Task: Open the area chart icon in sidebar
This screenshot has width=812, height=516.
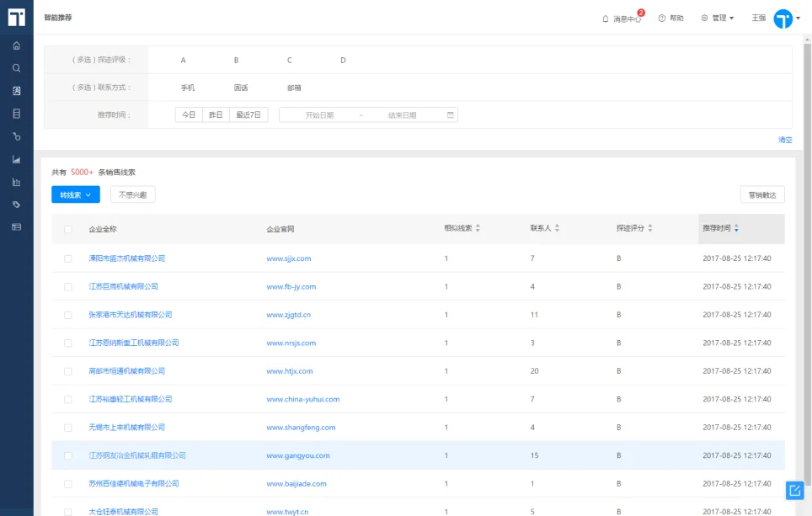Action: (16, 159)
